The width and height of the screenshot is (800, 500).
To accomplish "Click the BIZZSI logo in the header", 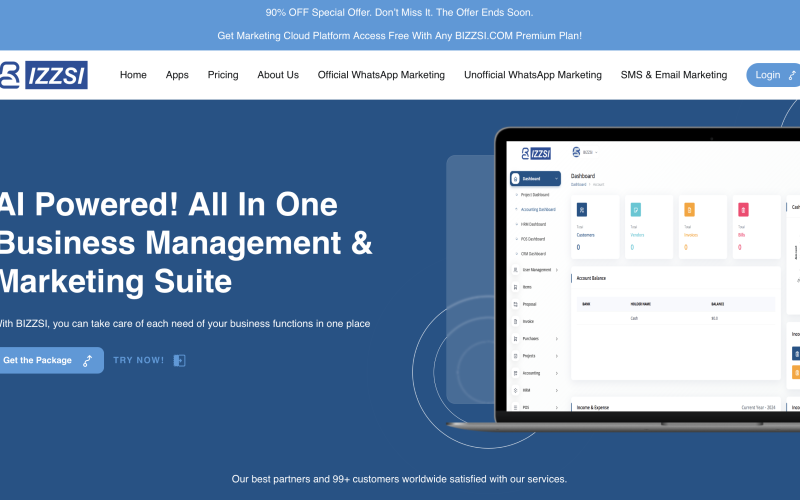I will coord(43,75).
